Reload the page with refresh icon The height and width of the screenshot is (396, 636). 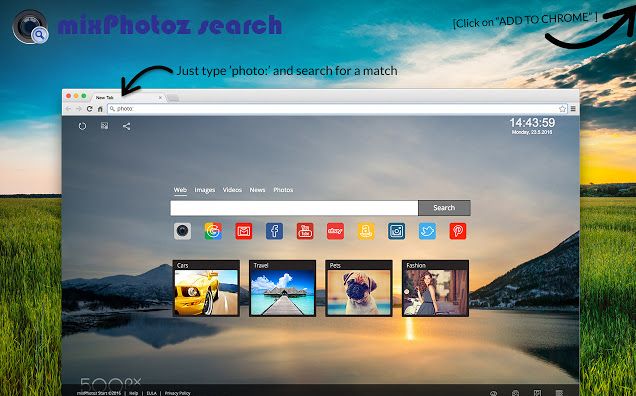tap(90, 109)
